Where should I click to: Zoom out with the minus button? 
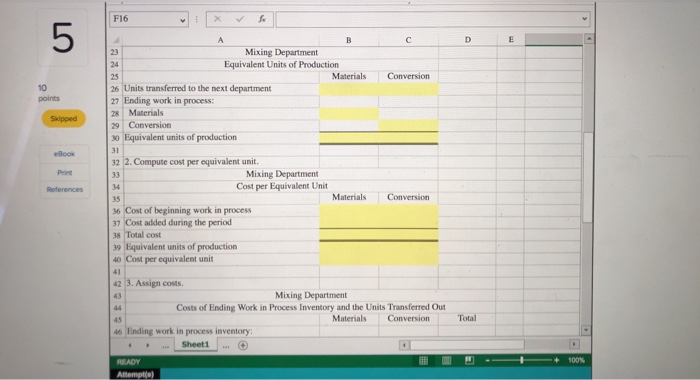pyautogui.click(x=488, y=360)
